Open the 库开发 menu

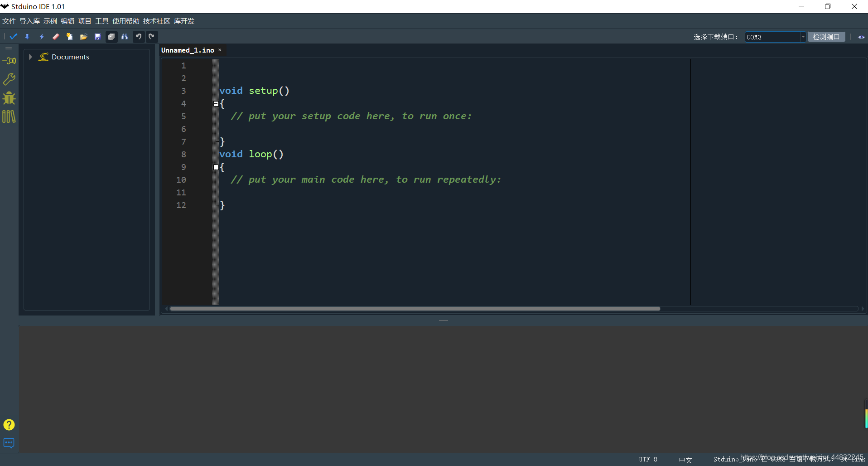pos(184,21)
